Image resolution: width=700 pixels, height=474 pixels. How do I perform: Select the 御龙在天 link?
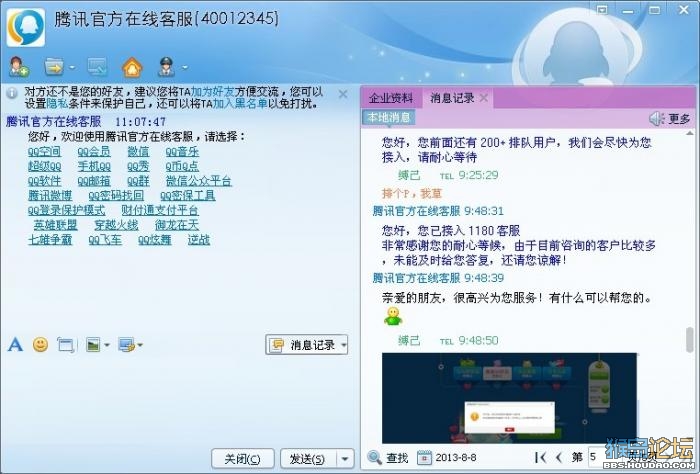[x=177, y=225]
